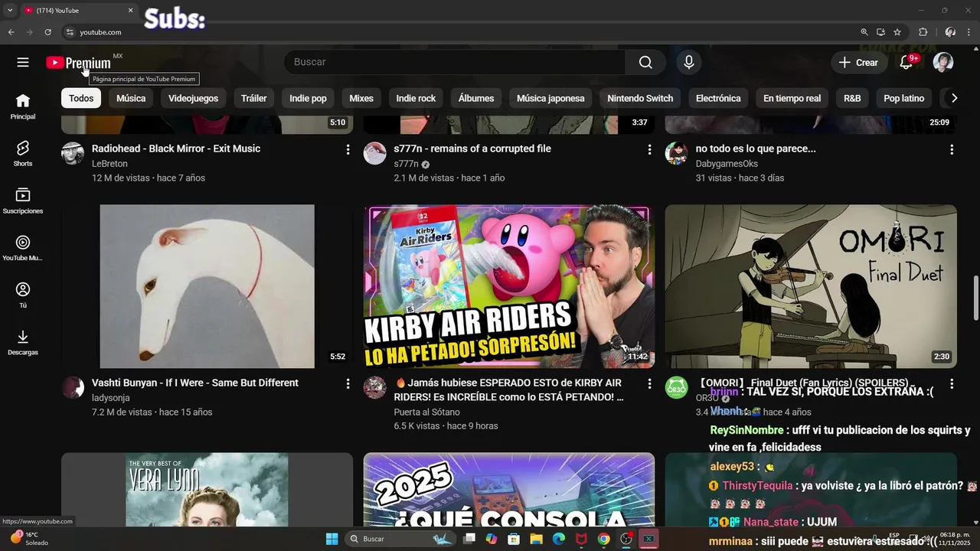Image resolution: width=980 pixels, height=551 pixels.
Task: Open options for OMORI Final Duet video
Action: tap(952, 383)
